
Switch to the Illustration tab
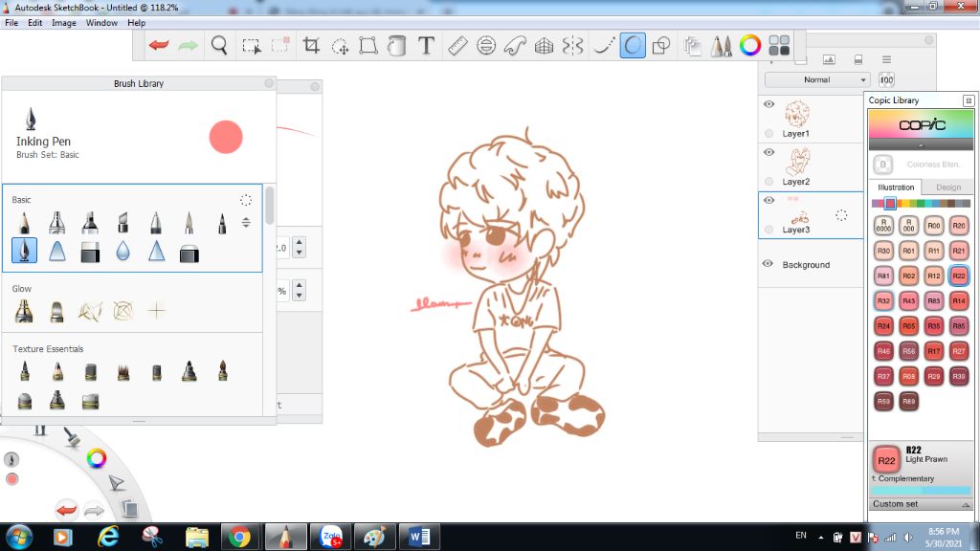pos(896,187)
